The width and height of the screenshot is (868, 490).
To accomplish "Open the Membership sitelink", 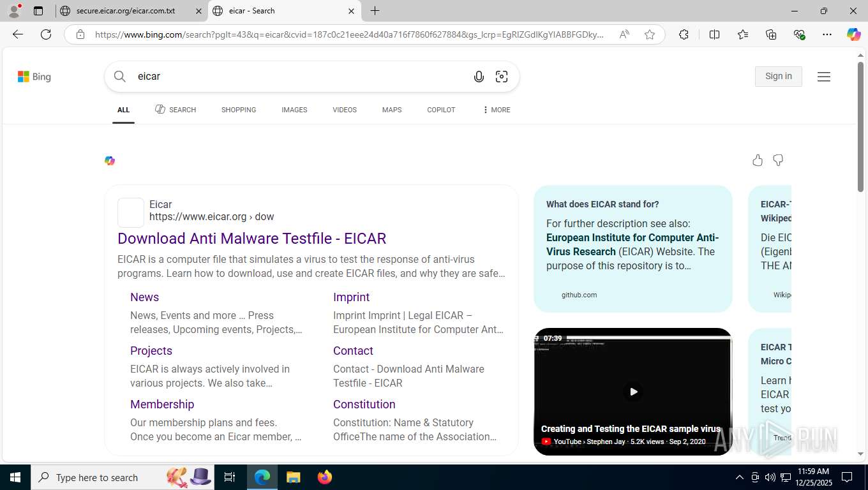I will 162,405.
